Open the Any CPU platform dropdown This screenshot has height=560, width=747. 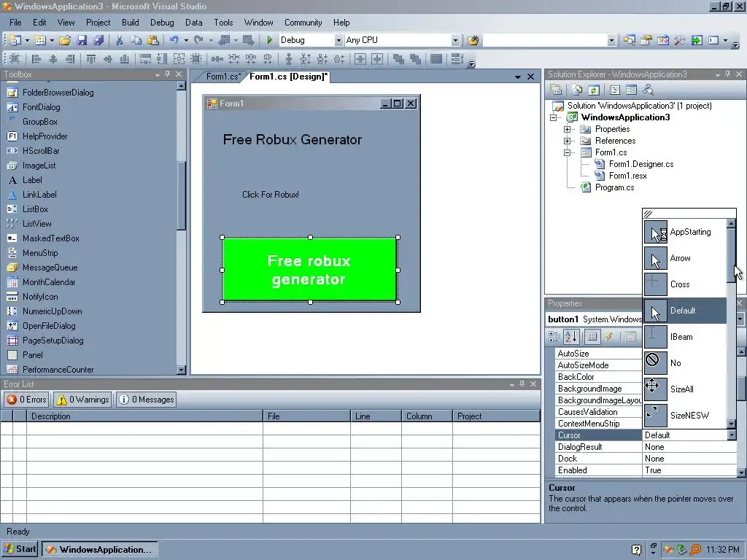[455, 41]
